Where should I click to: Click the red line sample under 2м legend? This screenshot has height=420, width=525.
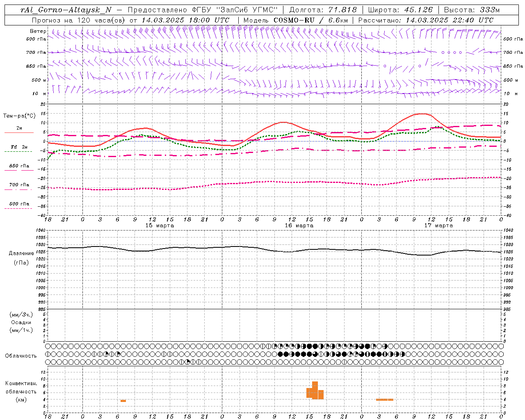click(x=19, y=132)
